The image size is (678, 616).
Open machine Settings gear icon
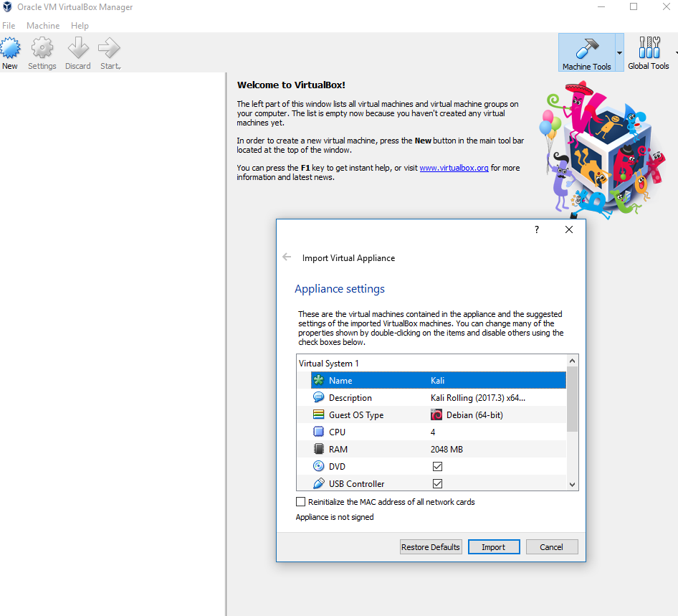point(42,47)
